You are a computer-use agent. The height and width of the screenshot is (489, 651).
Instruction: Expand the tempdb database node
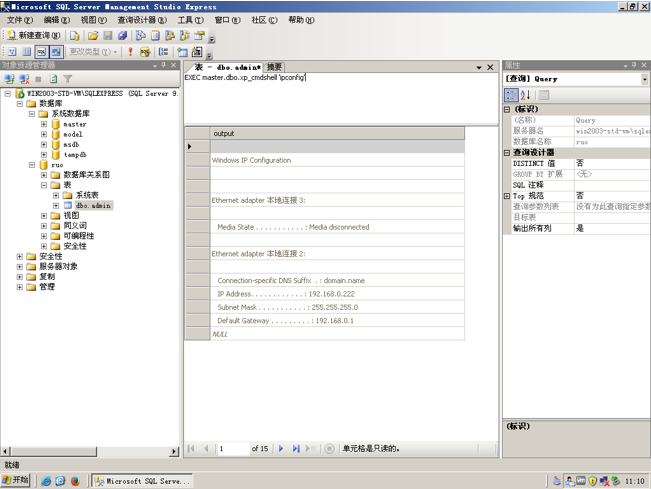[x=44, y=154]
